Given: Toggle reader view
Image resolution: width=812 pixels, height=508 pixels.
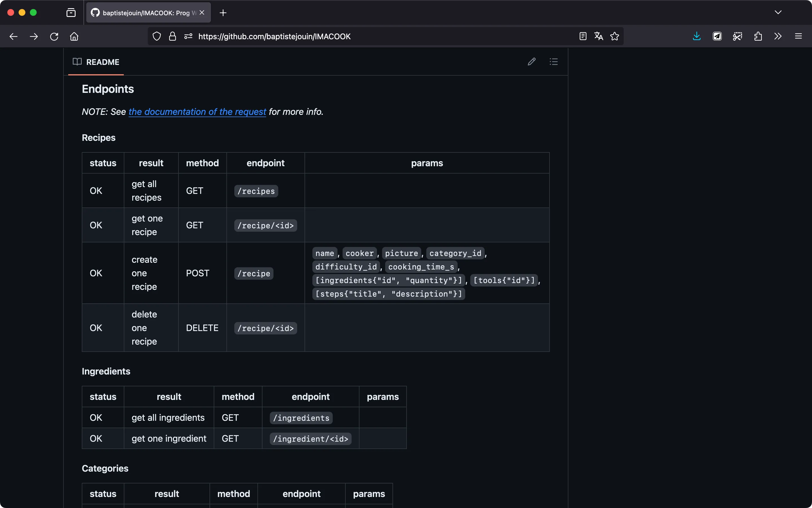Looking at the screenshot, I should (583, 36).
